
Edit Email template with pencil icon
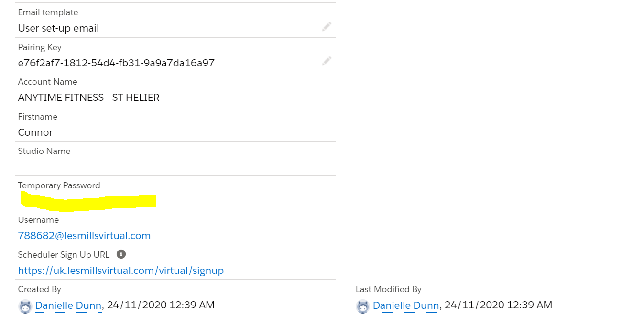[x=327, y=27]
